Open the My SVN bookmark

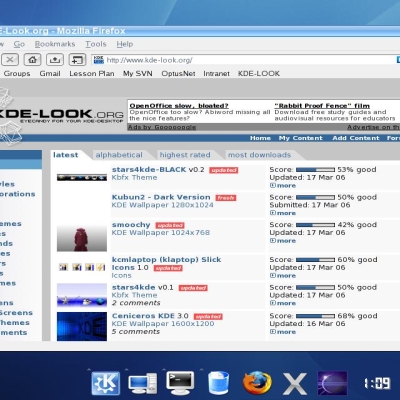click(x=138, y=74)
